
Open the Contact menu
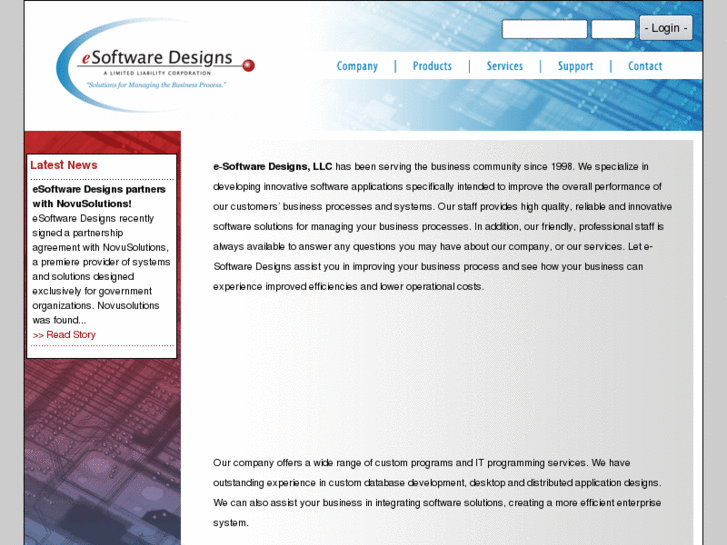click(645, 66)
